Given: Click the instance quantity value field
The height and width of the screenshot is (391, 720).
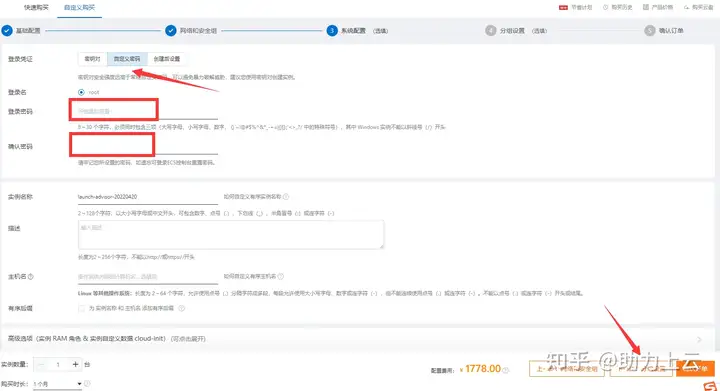Looking at the screenshot, I should click(x=58, y=364).
